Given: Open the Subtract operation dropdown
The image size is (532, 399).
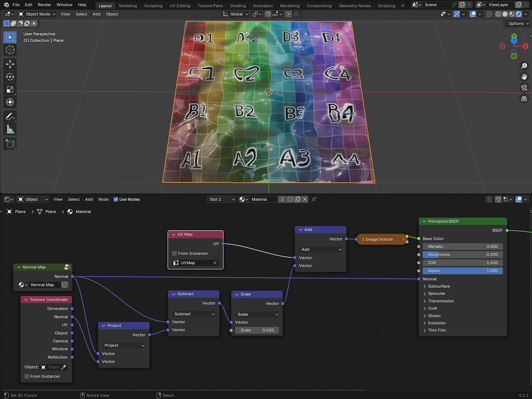Looking at the screenshot, I should click(x=194, y=314).
